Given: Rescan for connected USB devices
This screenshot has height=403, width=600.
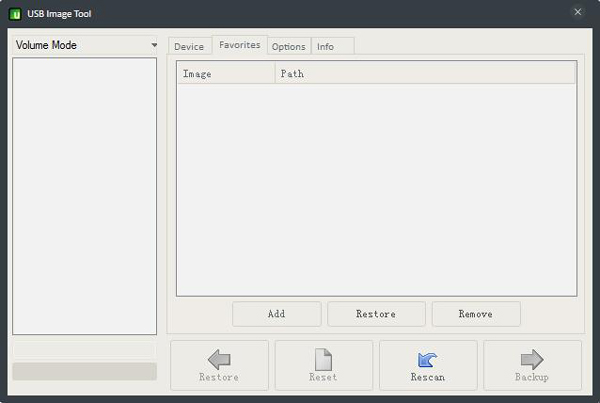Looking at the screenshot, I should point(428,365).
